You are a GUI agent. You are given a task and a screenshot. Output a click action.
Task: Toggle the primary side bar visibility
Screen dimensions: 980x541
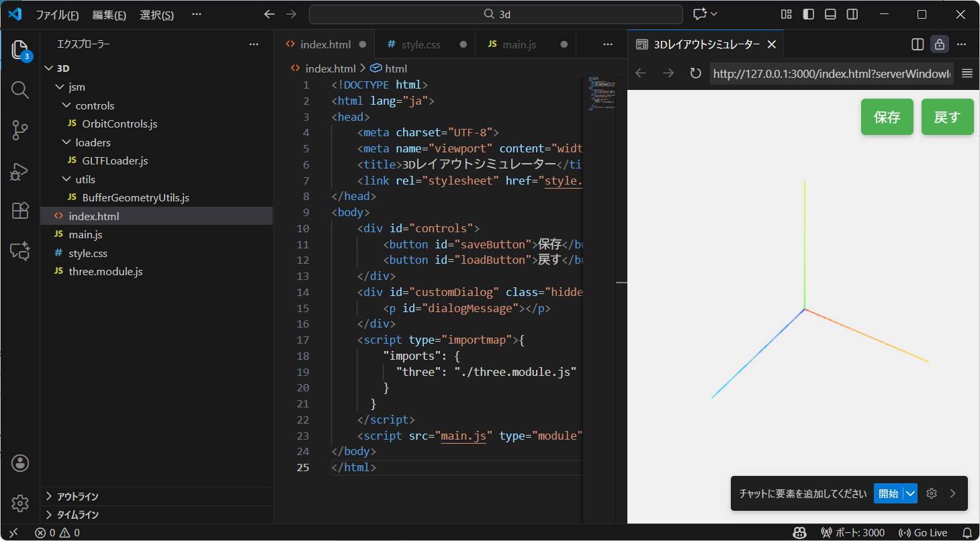click(x=809, y=14)
